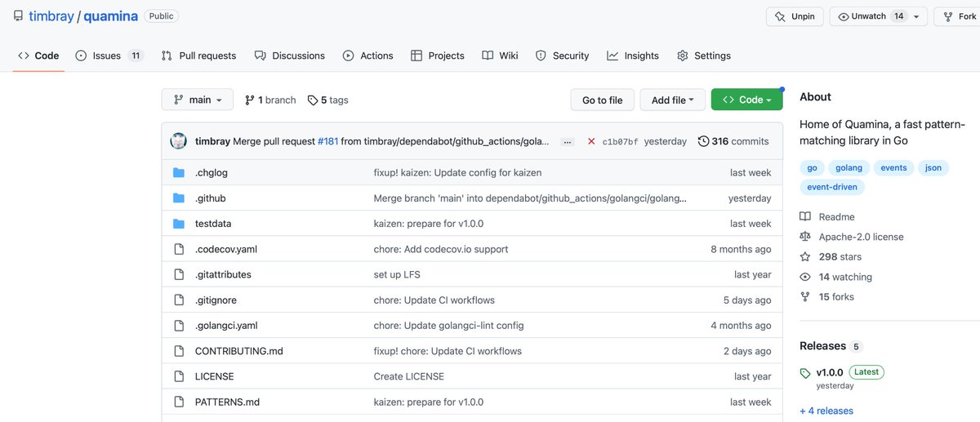The image size is (980, 422).
Task: Click the book icon beside Readme
Action: point(805,216)
